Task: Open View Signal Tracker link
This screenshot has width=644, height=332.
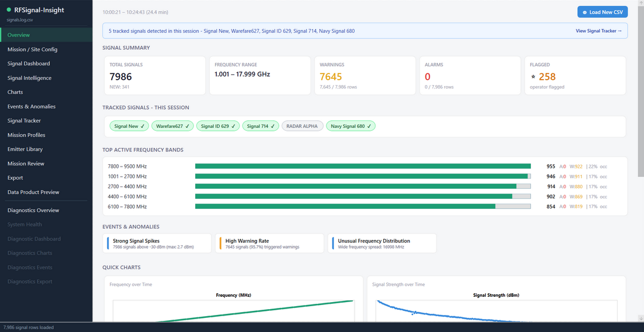Action: (599, 31)
